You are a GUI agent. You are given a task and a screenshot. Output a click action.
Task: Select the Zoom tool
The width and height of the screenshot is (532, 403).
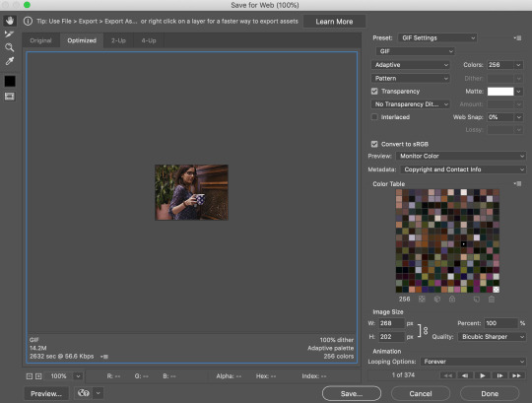click(10, 47)
